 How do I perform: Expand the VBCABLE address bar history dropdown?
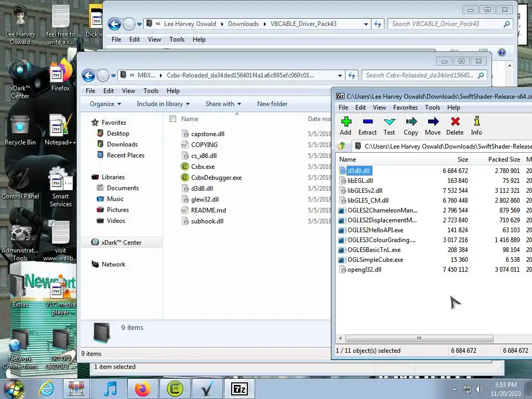coord(365,24)
